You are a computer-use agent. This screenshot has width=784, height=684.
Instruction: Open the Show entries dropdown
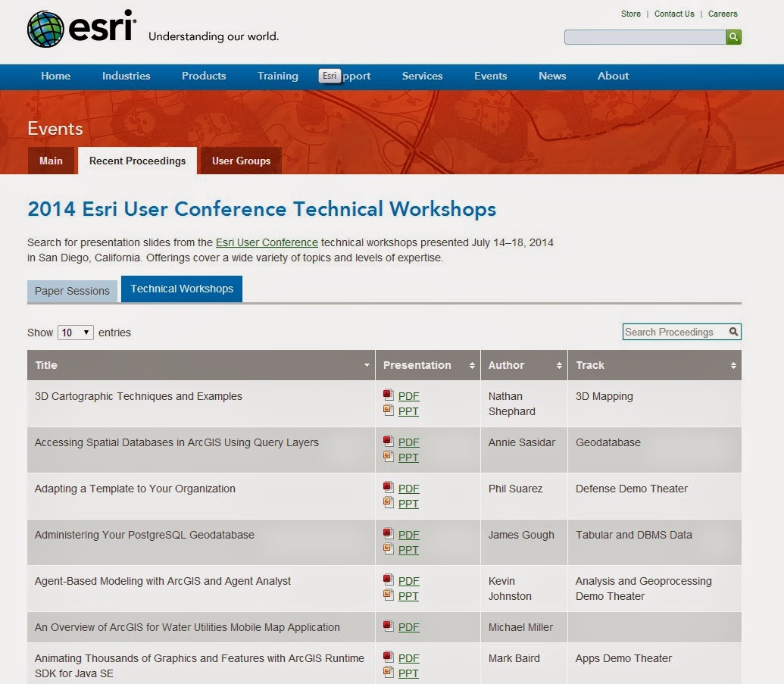(74, 332)
